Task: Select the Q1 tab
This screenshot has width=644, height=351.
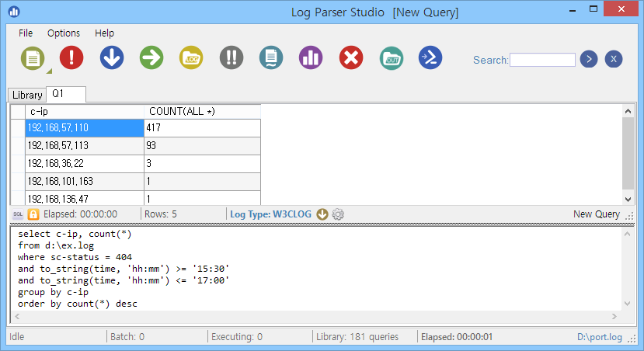Action: (66, 94)
